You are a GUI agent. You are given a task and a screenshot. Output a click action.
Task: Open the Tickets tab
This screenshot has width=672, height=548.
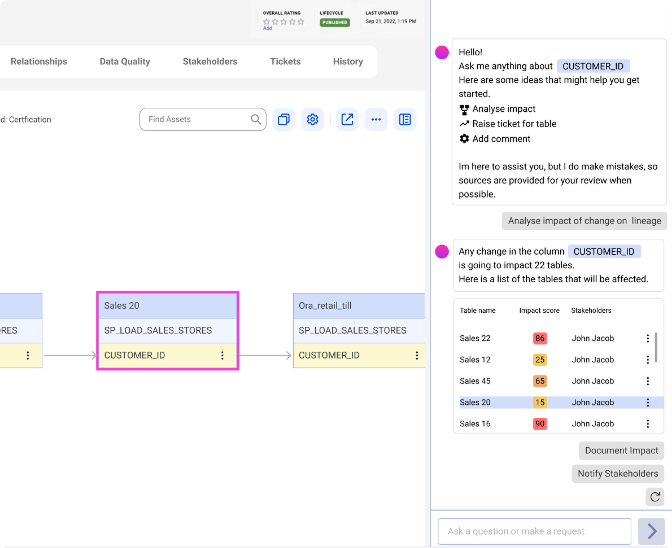tap(285, 61)
